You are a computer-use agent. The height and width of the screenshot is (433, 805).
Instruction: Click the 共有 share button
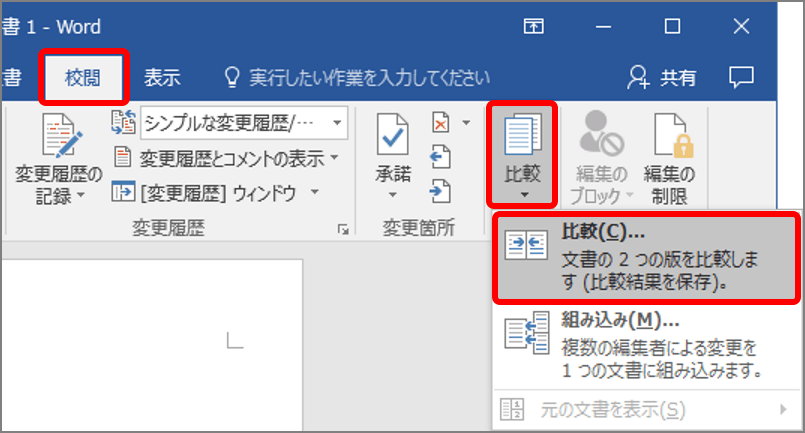tap(661, 78)
